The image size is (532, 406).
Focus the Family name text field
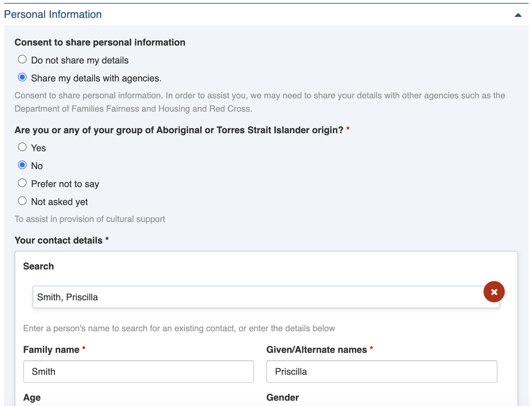point(138,371)
